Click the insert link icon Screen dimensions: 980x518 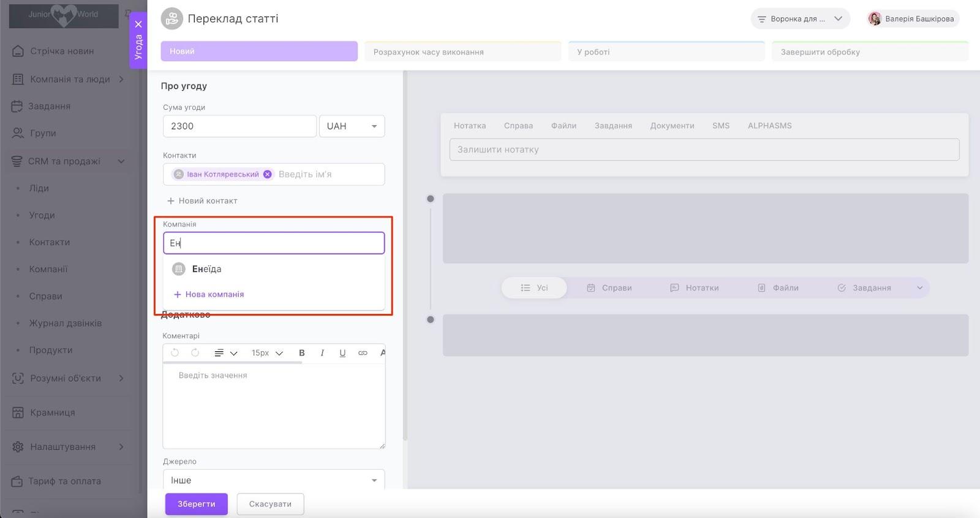[363, 353]
